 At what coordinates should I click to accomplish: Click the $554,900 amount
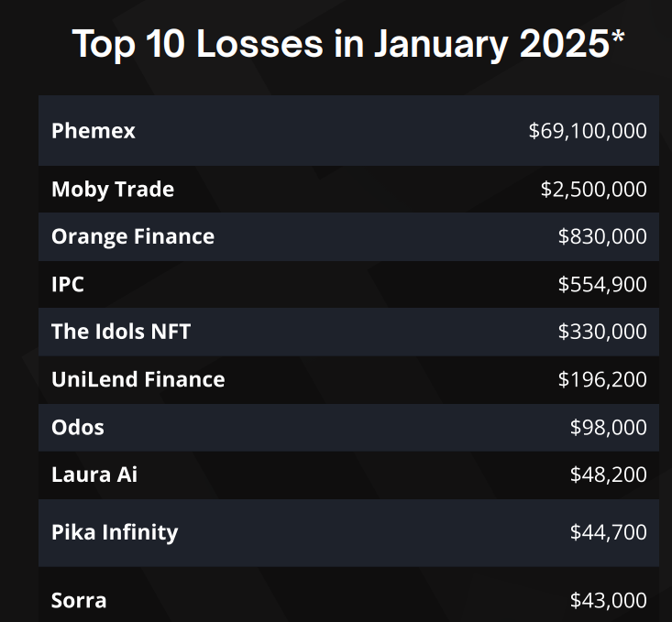602,284
